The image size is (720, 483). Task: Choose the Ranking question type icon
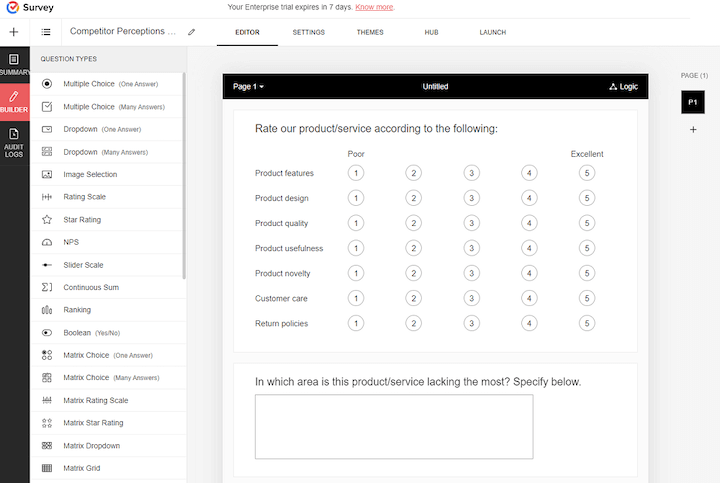tap(47, 310)
